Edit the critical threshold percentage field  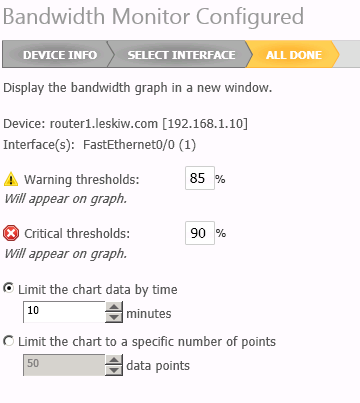click(x=200, y=233)
